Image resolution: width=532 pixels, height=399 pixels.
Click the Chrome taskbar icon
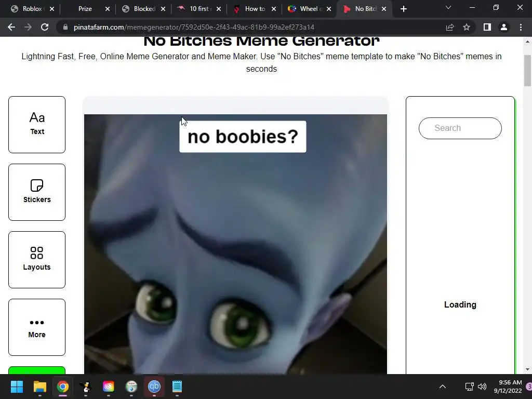[x=63, y=387]
